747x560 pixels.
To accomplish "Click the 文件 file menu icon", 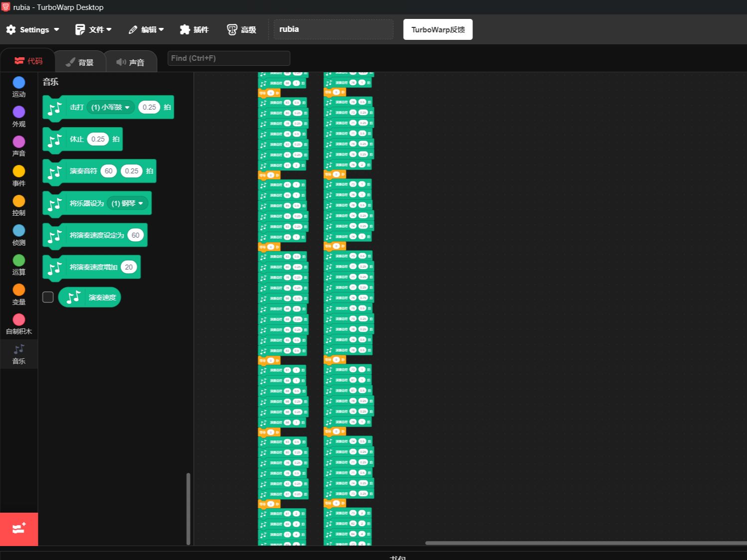I will click(x=80, y=29).
